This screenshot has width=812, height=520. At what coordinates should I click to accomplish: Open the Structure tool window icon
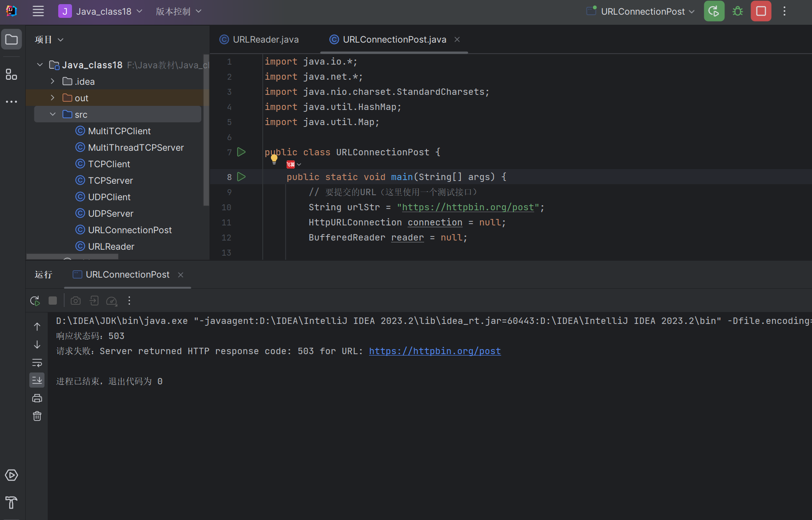pyautogui.click(x=11, y=74)
